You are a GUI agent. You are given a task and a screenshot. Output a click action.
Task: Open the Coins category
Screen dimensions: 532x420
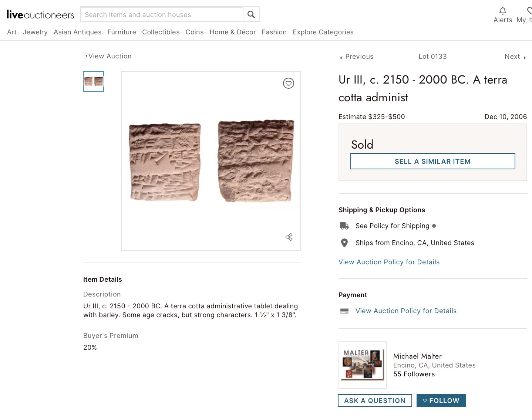click(x=195, y=32)
